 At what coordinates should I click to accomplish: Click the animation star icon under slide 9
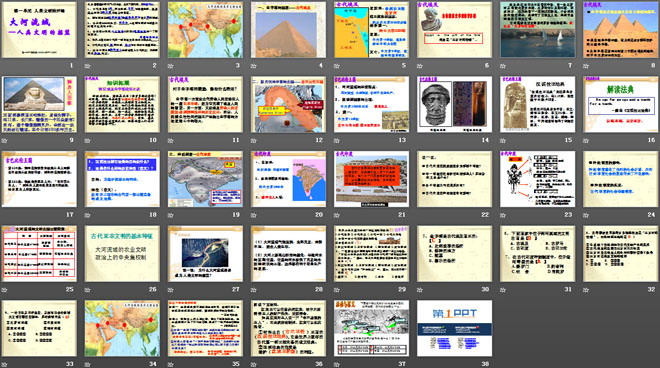(4, 140)
